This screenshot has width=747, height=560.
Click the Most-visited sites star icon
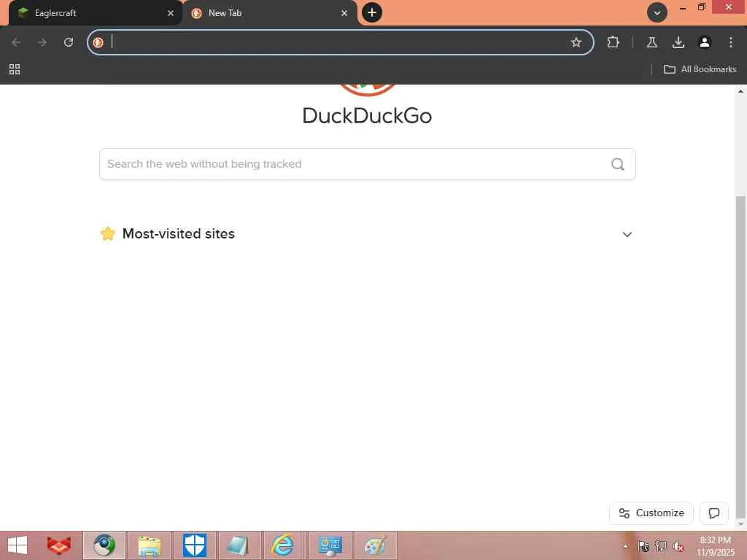[108, 234]
